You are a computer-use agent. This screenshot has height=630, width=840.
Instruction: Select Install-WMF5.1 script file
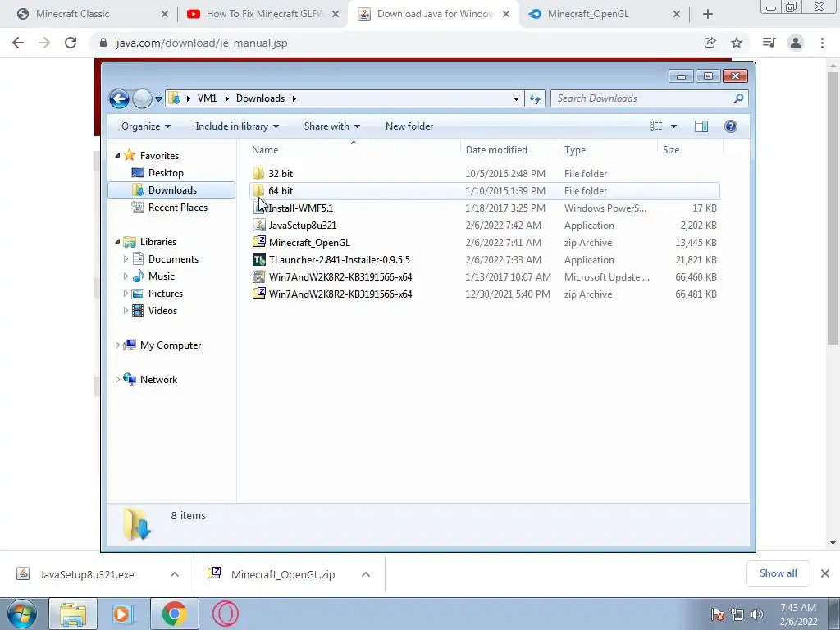[x=484, y=208]
